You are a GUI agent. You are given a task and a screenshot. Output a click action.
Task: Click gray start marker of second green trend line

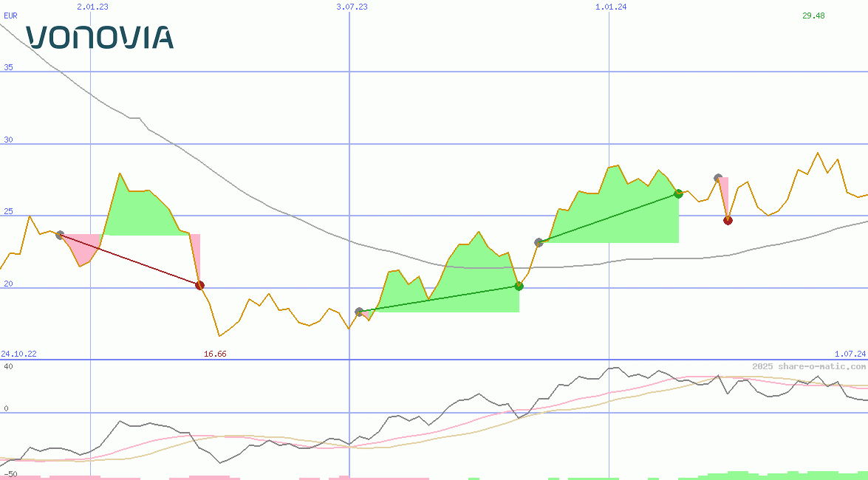539,242
